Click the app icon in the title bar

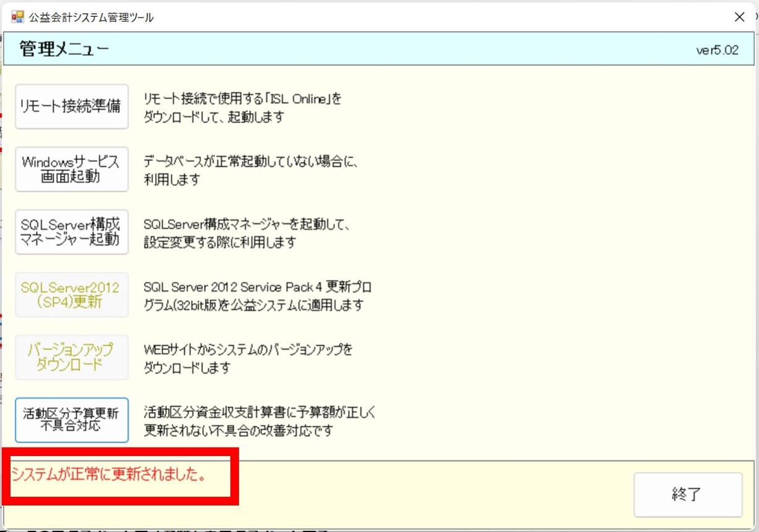(x=17, y=17)
